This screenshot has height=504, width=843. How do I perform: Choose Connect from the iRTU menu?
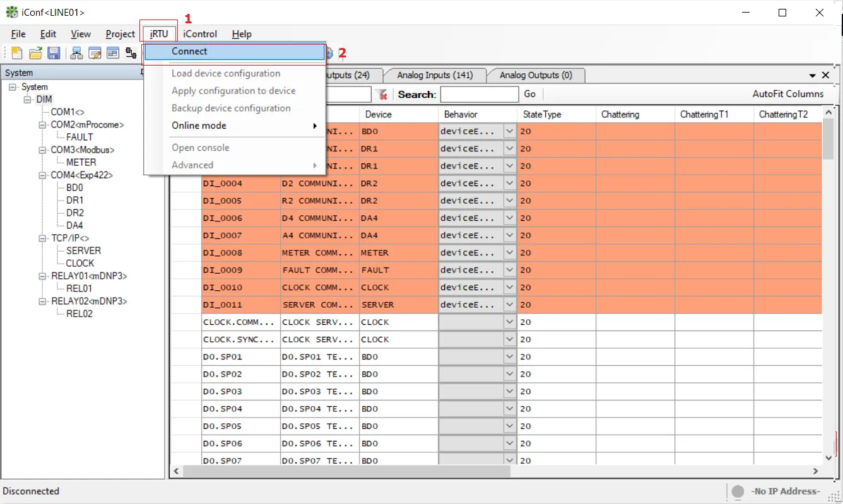point(235,52)
